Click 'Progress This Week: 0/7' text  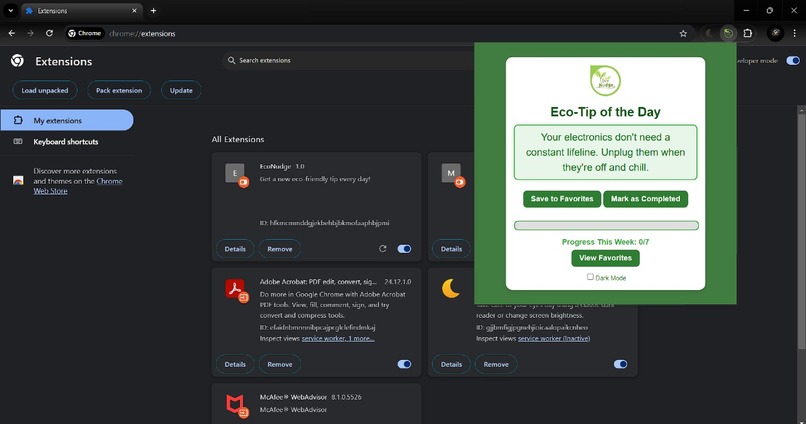[x=606, y=242]
